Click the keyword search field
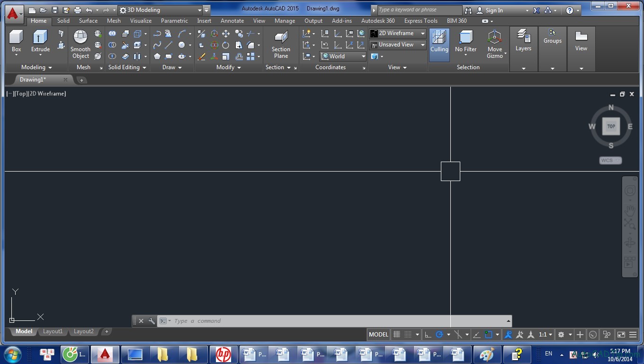This screenshot has height=364, width=644. 419,10
